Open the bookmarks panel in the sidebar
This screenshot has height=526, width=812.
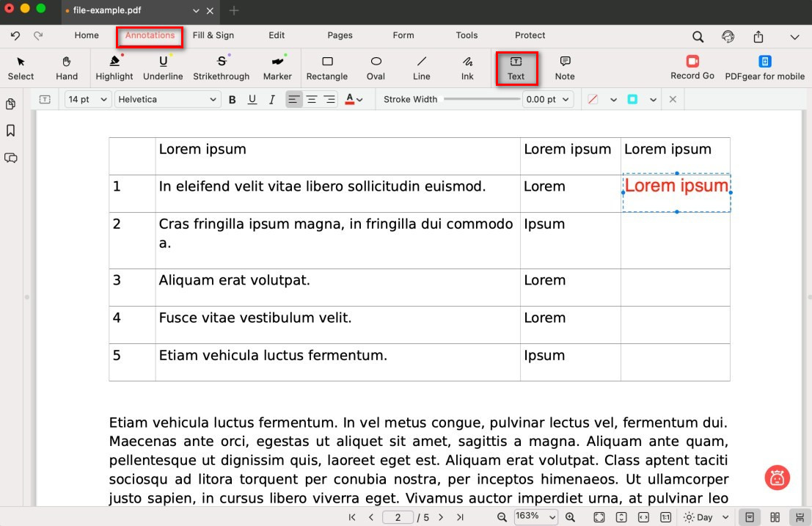click(11, 131)
